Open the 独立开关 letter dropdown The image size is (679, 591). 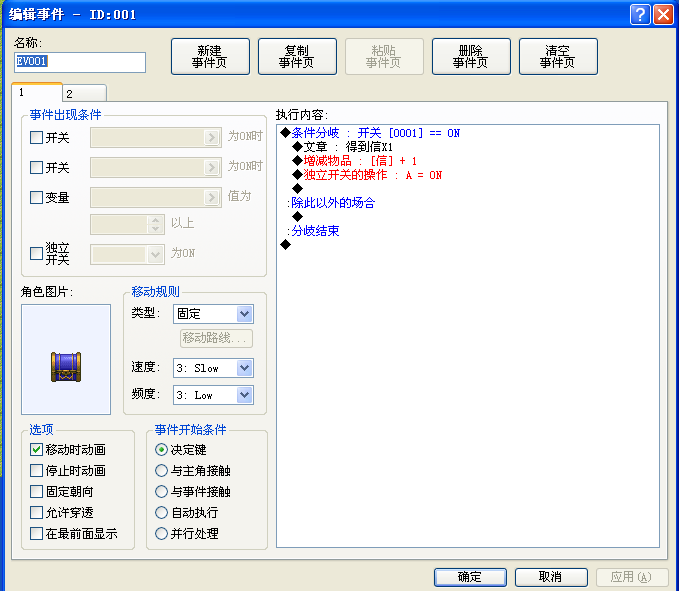click(x=127, y=254)
